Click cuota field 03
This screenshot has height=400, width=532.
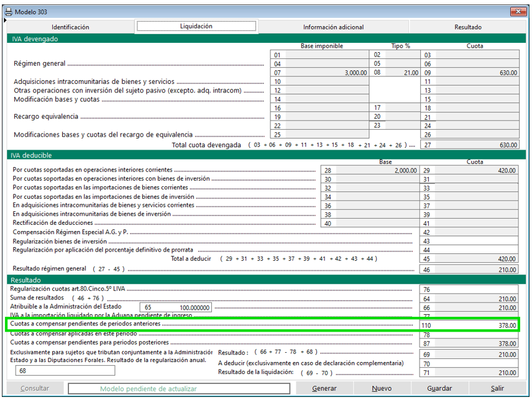pos(470,55)
